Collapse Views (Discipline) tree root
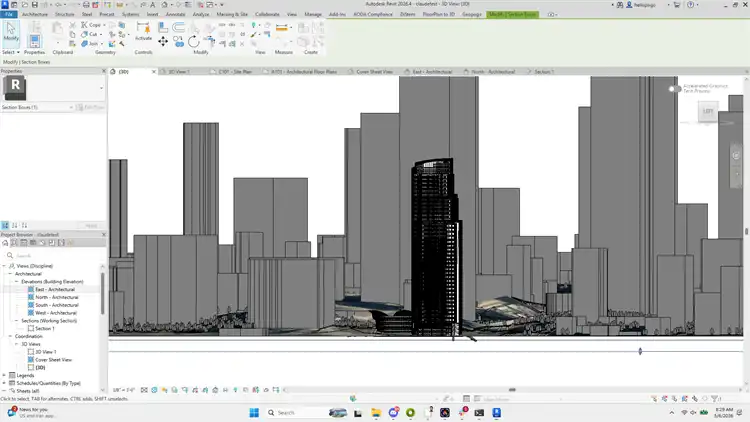Image resolution: width=750 pixels, height=422 pixels. click(4, 266)
